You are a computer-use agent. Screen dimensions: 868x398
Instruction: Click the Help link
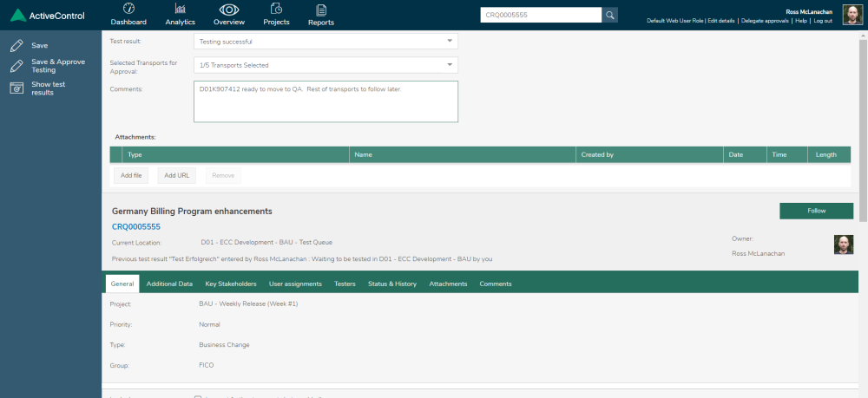click(800, 21)
